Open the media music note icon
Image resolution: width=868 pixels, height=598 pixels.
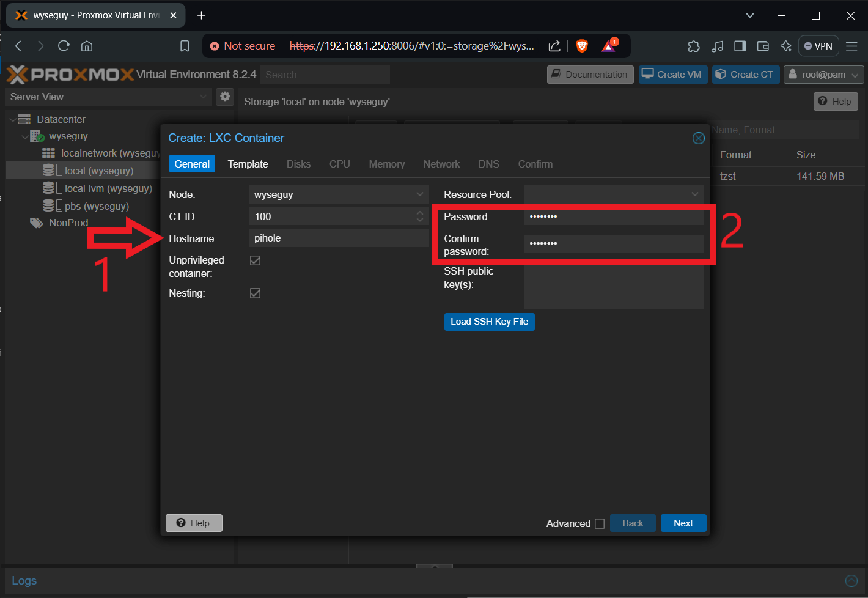(717, 46)
